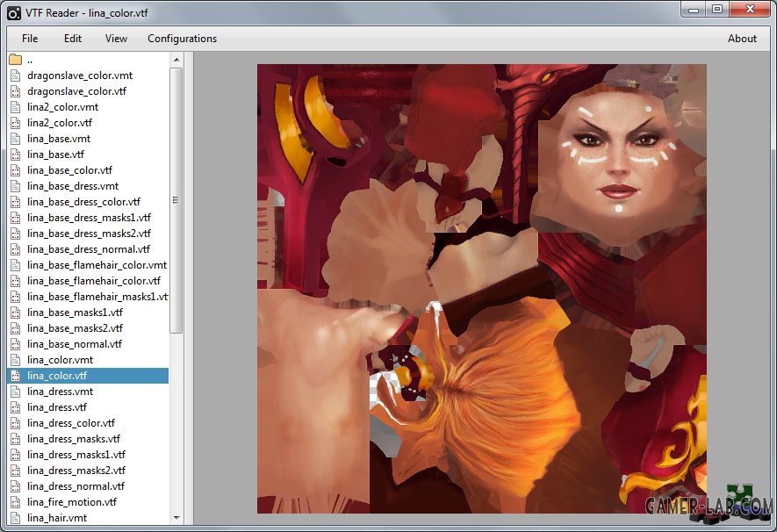Select file name lina_base_dress_normal.vtf
The image size is (777, 532).
coord(88,249)
